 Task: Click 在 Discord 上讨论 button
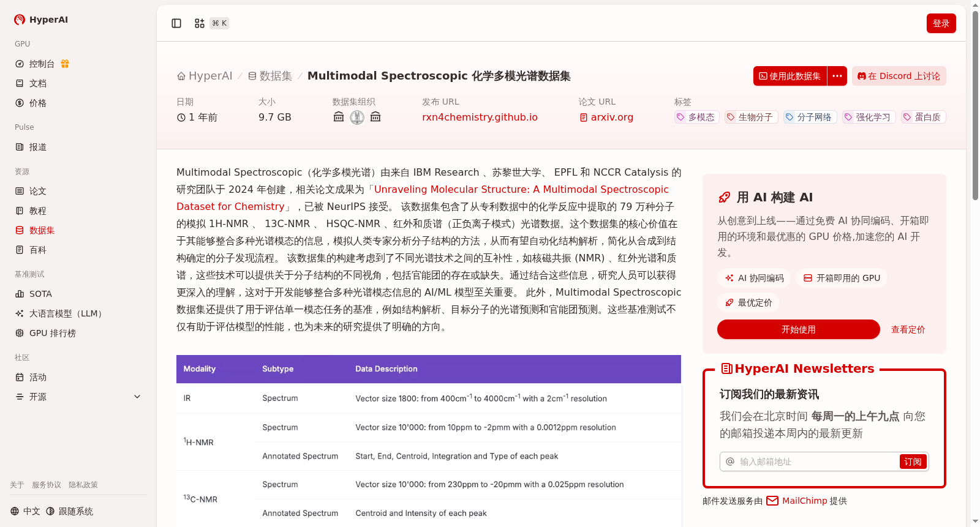click(x=899, y=76)
